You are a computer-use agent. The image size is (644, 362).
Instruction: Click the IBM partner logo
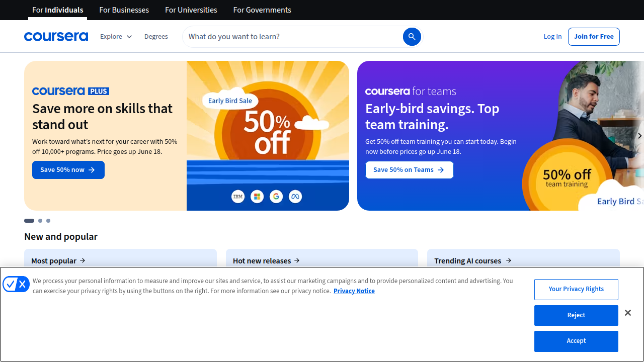[238, 197]
